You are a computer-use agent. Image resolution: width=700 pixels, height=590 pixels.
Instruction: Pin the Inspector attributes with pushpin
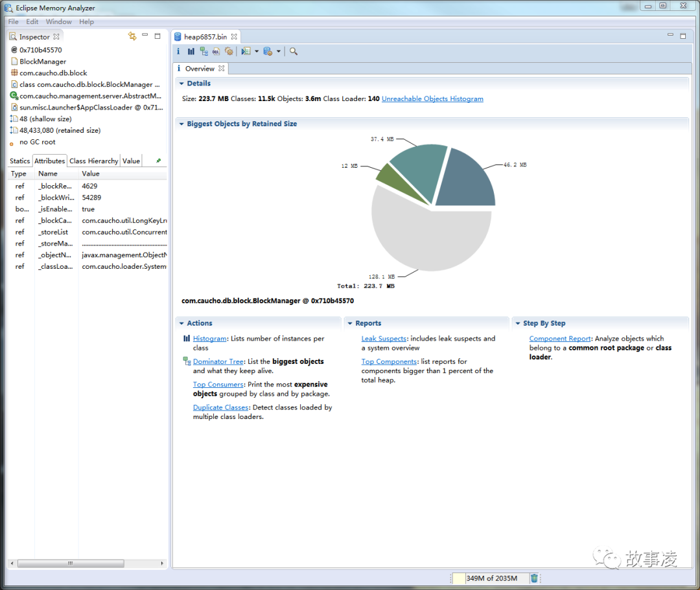(x=159, y=161)
